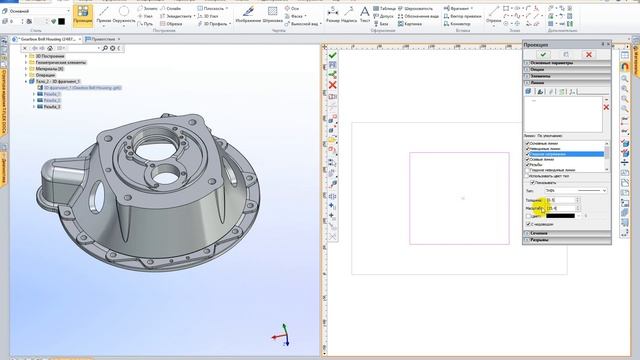Toggle the Основные линии checkbox
This screenshot has height=360, width=640.
[527, 144]
